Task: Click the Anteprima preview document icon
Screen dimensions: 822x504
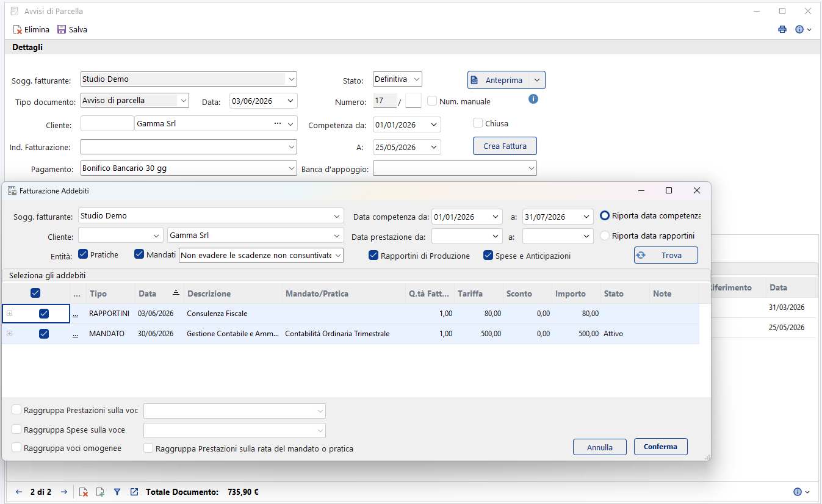Action: click(475, 80)
